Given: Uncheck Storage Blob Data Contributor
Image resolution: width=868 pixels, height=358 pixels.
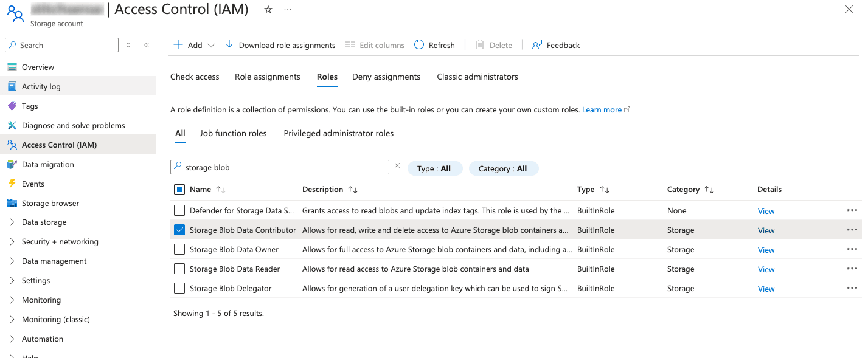Looking at the screenshot, I should click(x=179, y=230).
